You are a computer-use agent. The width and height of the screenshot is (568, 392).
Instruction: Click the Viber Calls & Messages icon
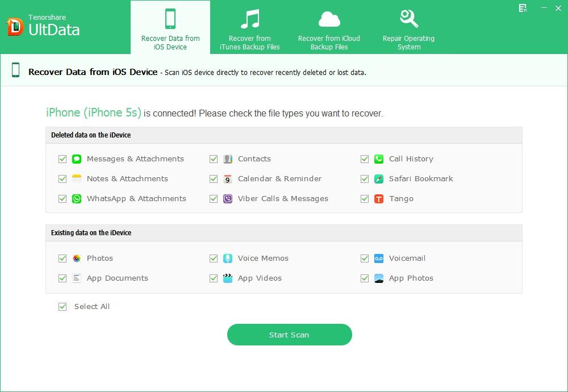227,199
